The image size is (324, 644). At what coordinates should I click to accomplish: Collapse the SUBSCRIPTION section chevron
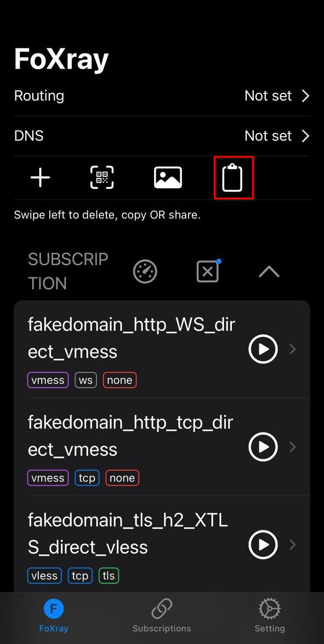pyautogui.click(x=269, y=271)
